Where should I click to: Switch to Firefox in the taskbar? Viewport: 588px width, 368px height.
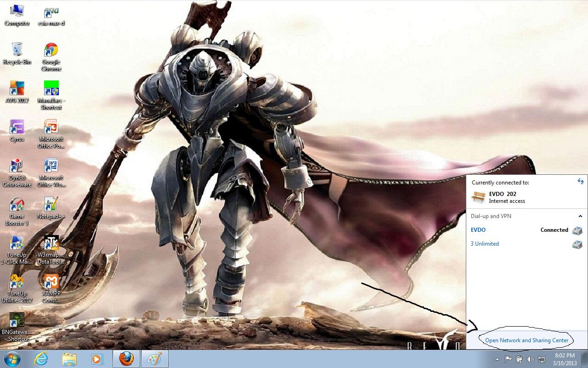pyautogui.click(x=126, y=359)
